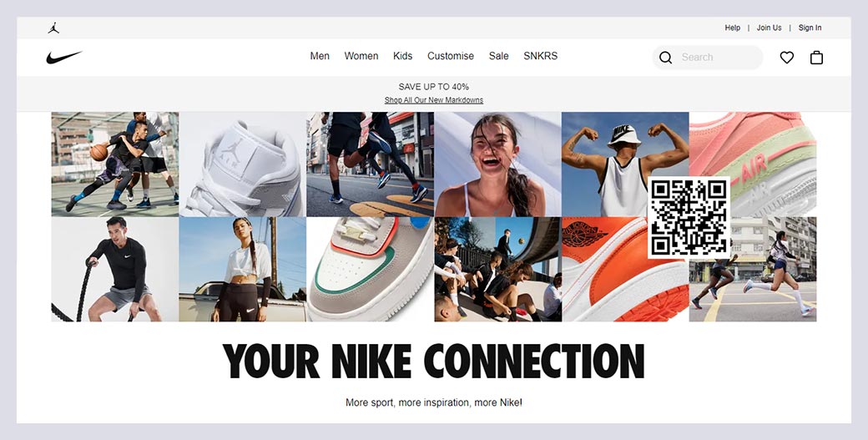Screen dimensions: 868x440
Task: Go to SNKRS section
Action: coord(540,56)
